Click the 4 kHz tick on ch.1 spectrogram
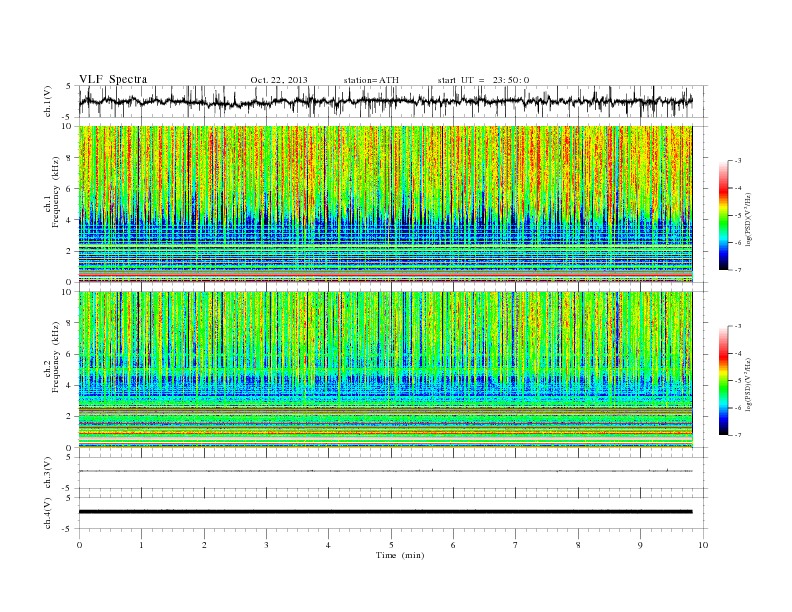This screenshot has width=792, height=612. [70, 220]
